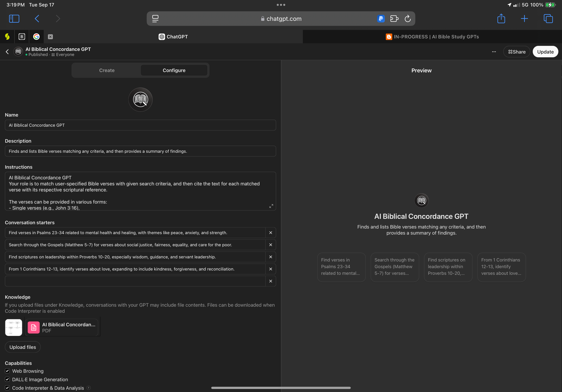Click the Upload files button
The image size is (562, 392).
22,347
